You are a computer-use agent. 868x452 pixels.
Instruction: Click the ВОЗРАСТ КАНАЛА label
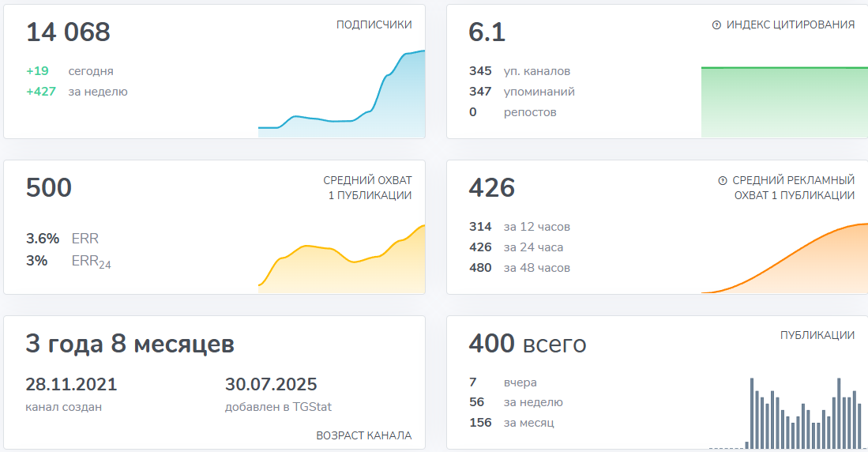click(363, 436)
